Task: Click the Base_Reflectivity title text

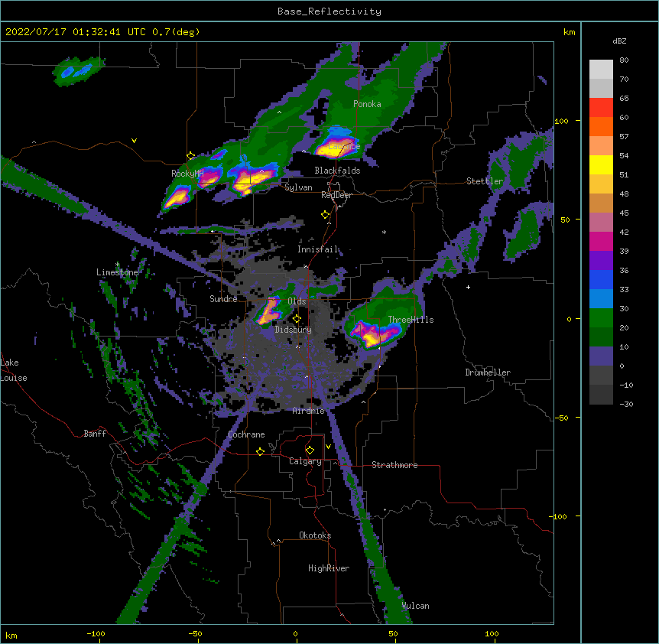Action: coord(329,11)
